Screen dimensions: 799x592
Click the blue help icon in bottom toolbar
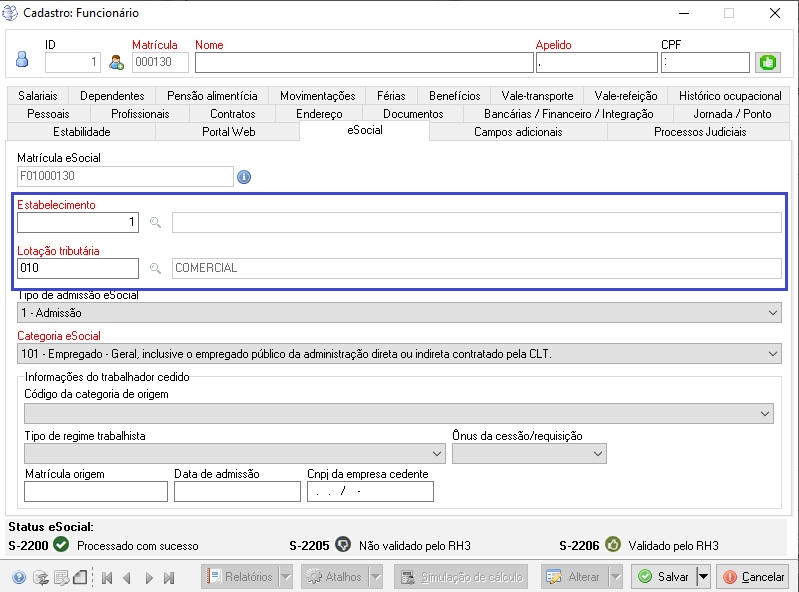coord(19,577)
